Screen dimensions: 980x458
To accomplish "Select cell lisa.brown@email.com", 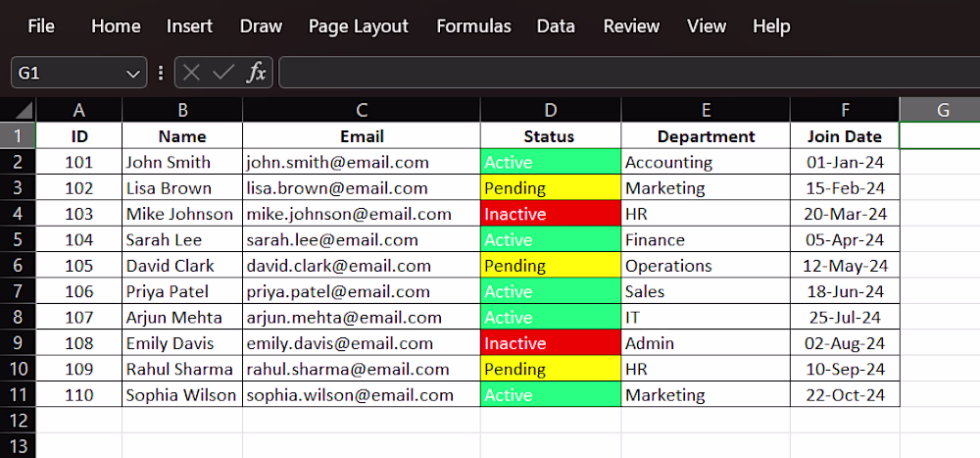I will (362, 187).
